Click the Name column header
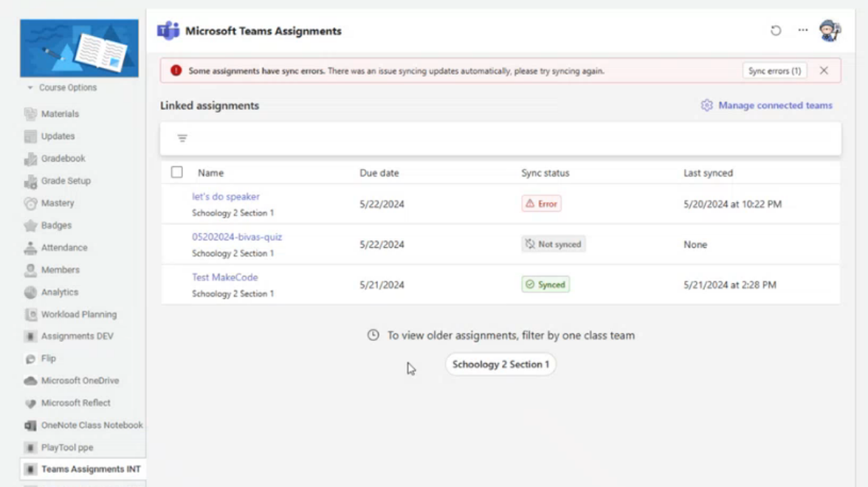This screenshot has width=868, height=487. (x=211, y=173)
